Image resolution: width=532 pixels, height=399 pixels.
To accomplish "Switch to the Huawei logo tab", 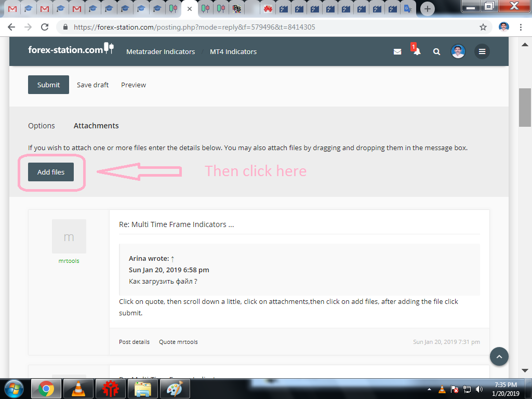I will click(x=268, y=9).
